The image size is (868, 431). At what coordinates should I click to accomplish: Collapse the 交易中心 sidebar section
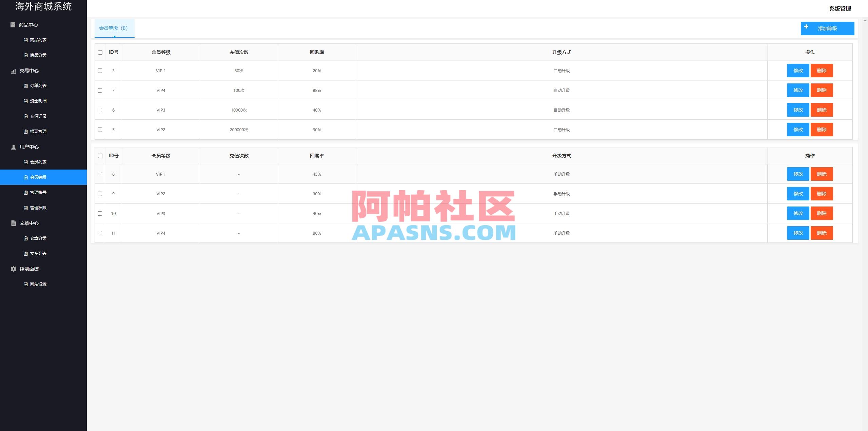pyautogui.click(x=29, y=71)
